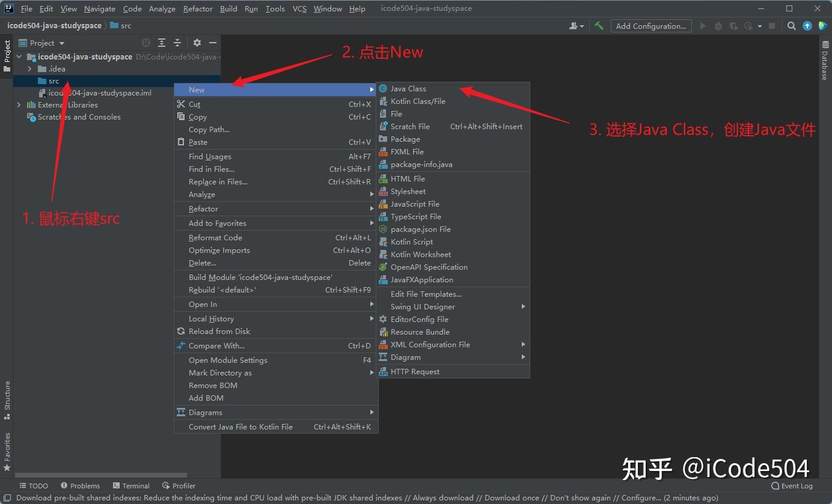Open the Refactor menu in the menu bar
Screen dimensions: 832x504
(198, 8)
